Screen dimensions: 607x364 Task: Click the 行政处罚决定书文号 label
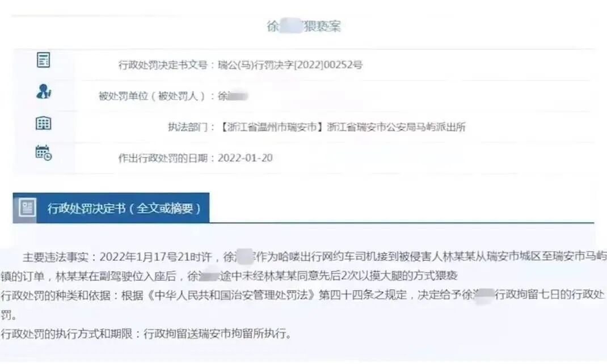pyautogui.click(x=163, y=65)
